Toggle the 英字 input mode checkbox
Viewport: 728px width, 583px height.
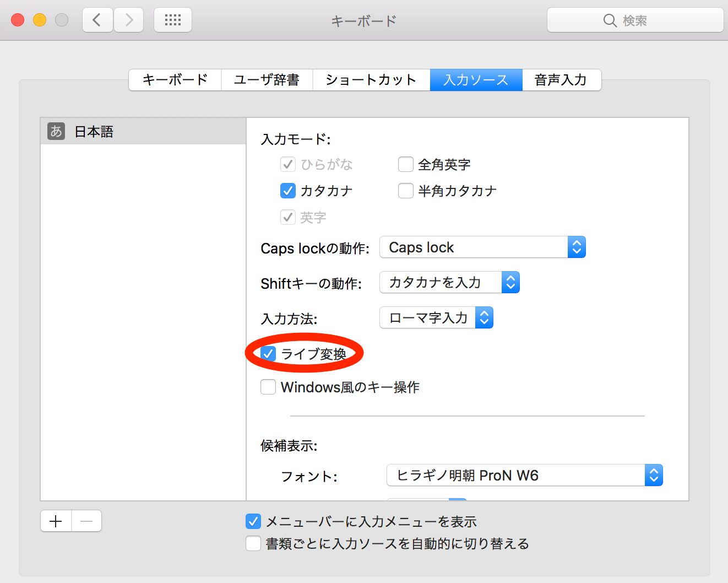(x=288, y=217)
